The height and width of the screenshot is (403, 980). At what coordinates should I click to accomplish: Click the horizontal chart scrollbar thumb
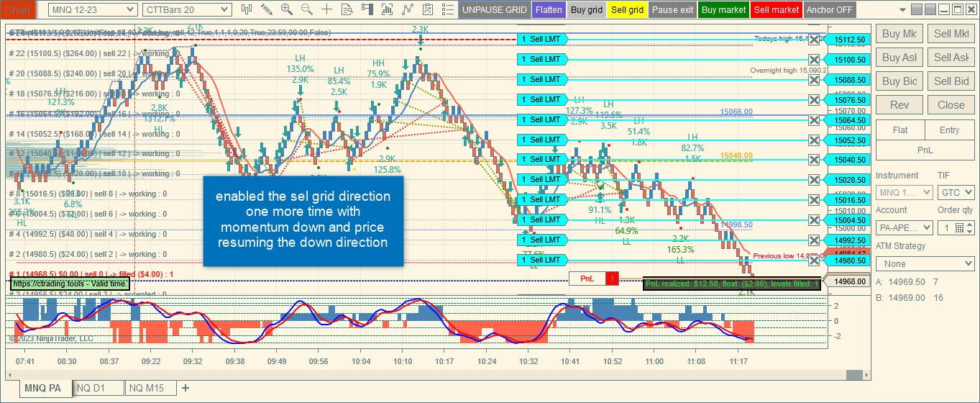[x=853, y=374]
